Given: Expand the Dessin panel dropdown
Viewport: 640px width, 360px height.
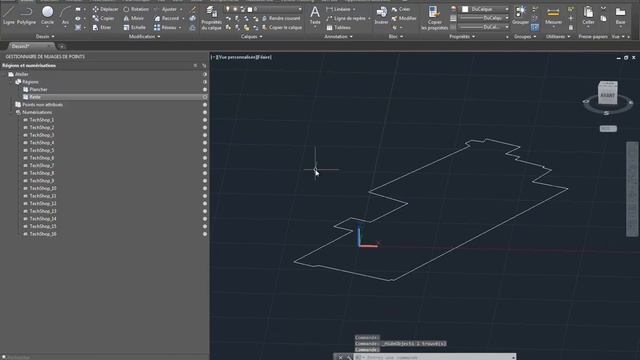Looking at the screenshot, I should pyautogui.click(x=45, y=36).
